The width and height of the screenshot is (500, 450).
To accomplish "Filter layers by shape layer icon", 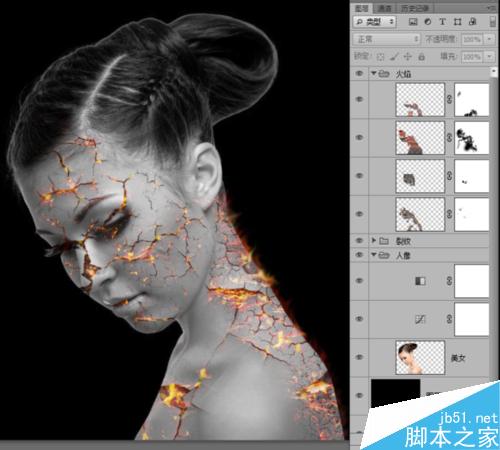I will 457,22.
